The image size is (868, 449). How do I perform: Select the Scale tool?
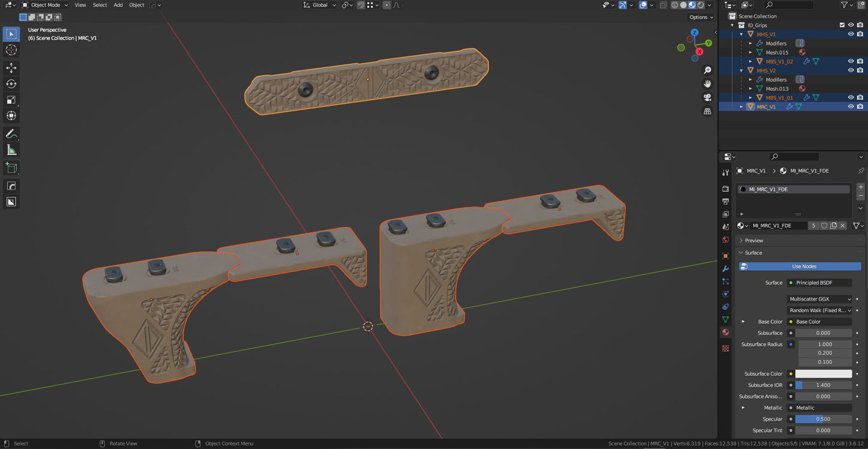11,100
